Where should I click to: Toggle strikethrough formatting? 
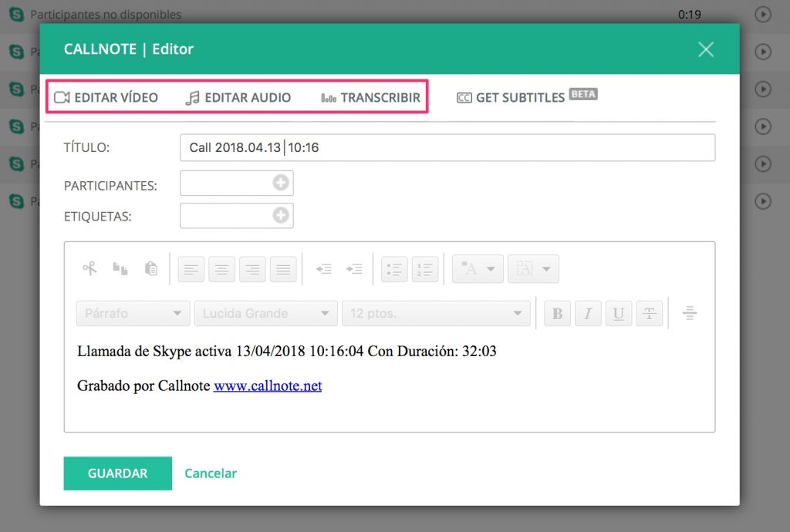(x=650, y=314)
